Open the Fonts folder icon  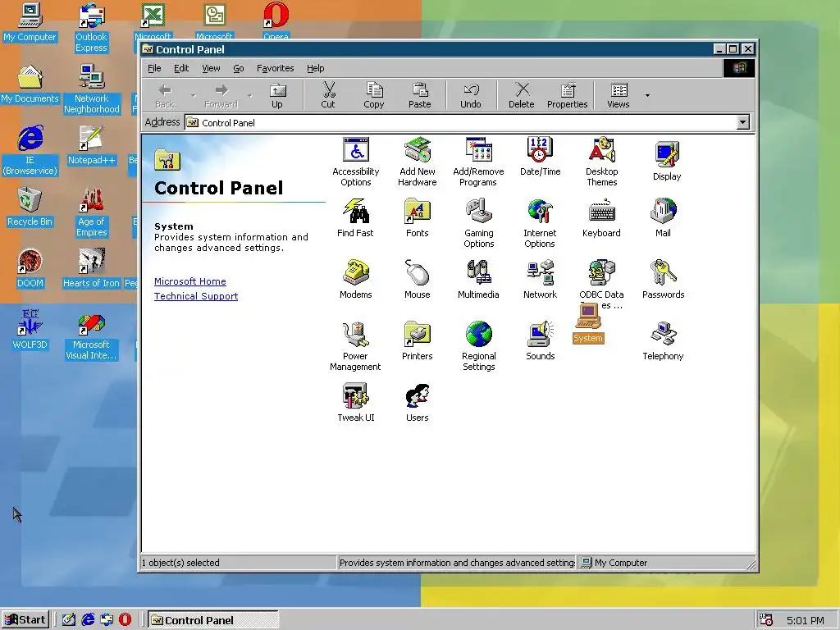[418, 218]
